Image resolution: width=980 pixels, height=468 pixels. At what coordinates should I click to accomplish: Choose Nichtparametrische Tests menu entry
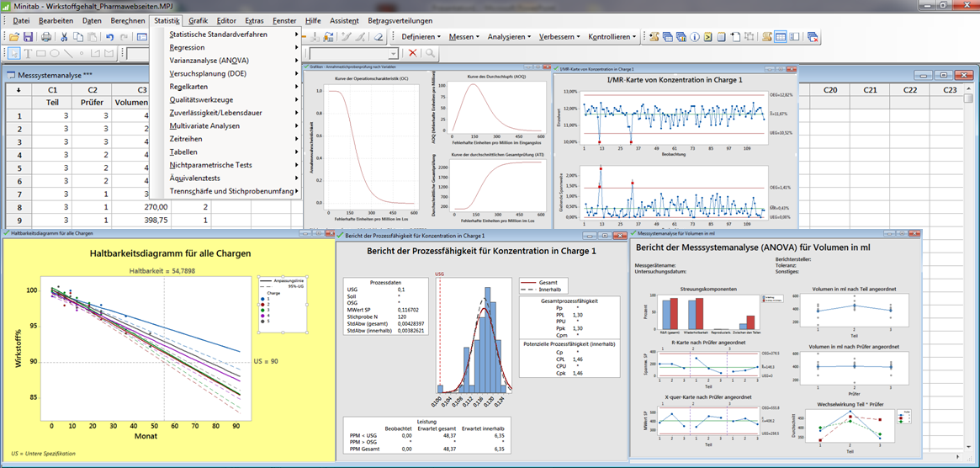pos(226,165)
